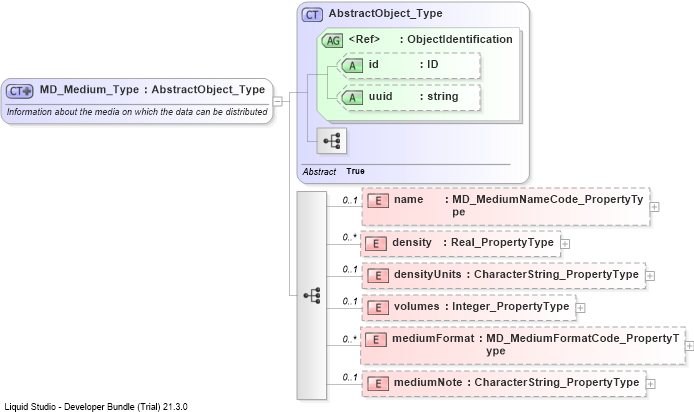Select the ObjectIdentification reference label
694x412 pixels.
pos(430,39)
